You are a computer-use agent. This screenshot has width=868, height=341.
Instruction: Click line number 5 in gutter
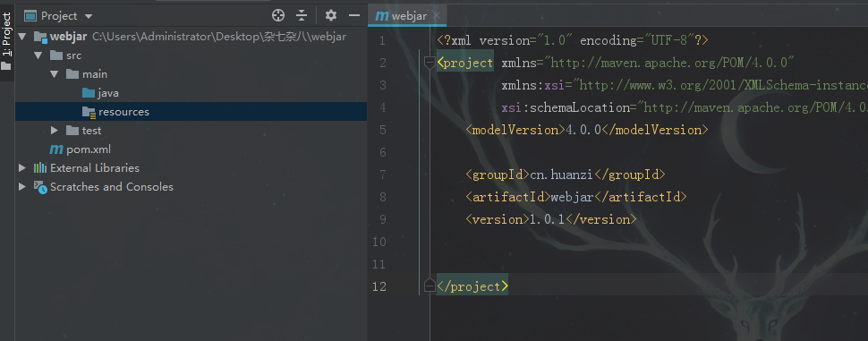tap(382, 130)
